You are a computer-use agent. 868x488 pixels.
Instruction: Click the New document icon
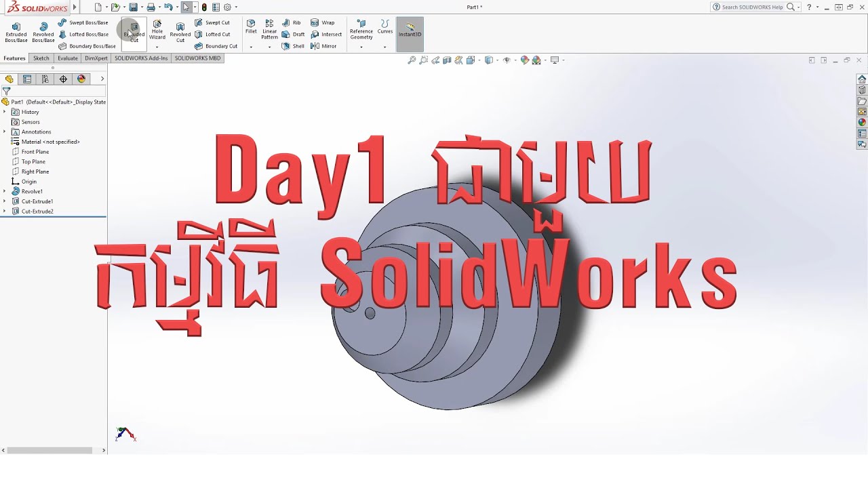[98, 7]
